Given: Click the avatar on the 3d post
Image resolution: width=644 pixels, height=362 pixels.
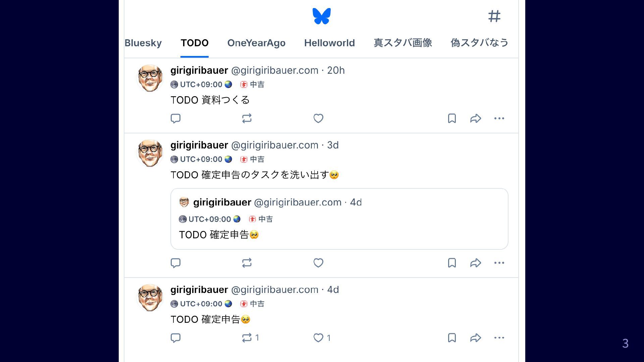Looking at the screenshot, I should (150, 153).
